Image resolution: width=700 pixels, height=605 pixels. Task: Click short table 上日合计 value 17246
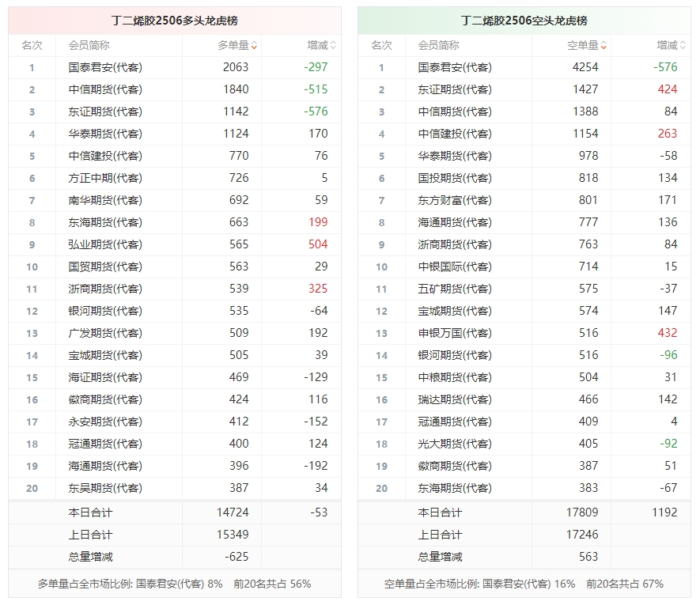click(x=582, y=535)
